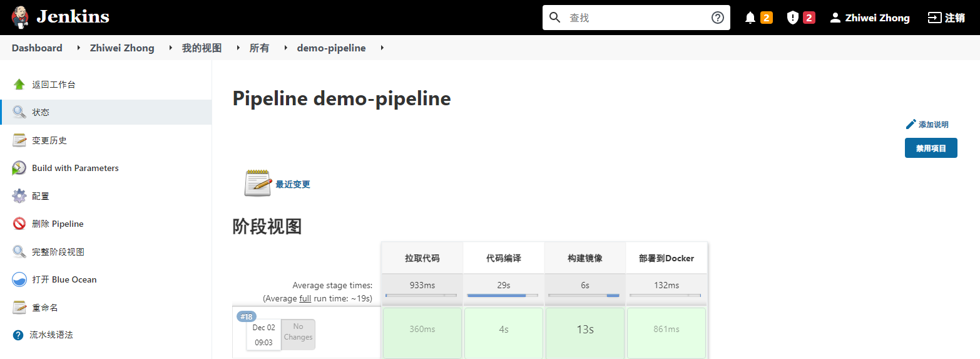This screenshot has width=980, height=359.
Task: Click the pencil icon beside 添加说明
Action: click(911, 124)
